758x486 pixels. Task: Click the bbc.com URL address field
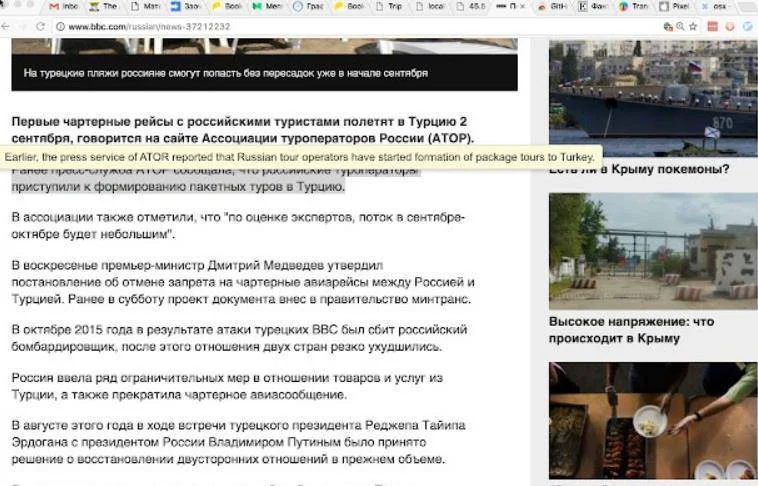(x=358, y=27)
